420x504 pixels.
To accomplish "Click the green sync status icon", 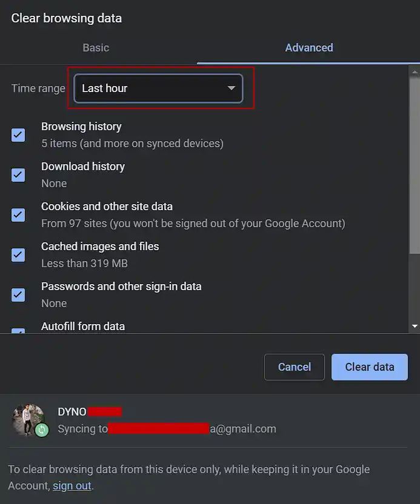I will click(42, 429).
